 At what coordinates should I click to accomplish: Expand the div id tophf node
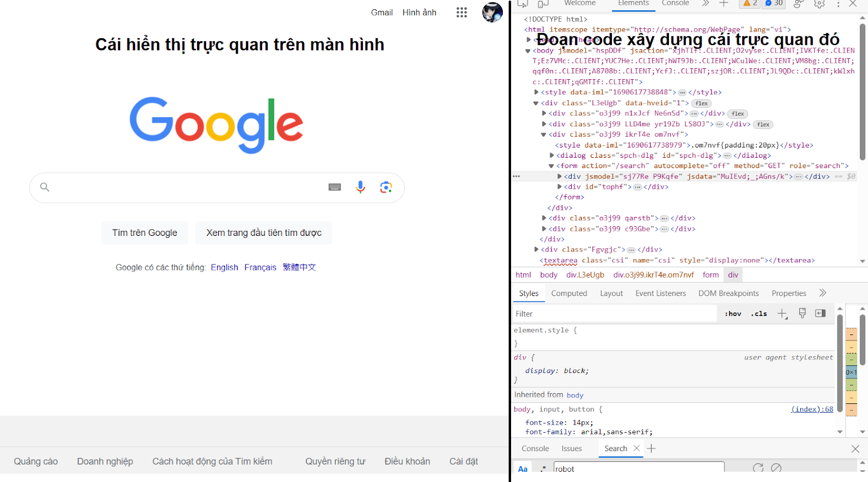[559, 187]
